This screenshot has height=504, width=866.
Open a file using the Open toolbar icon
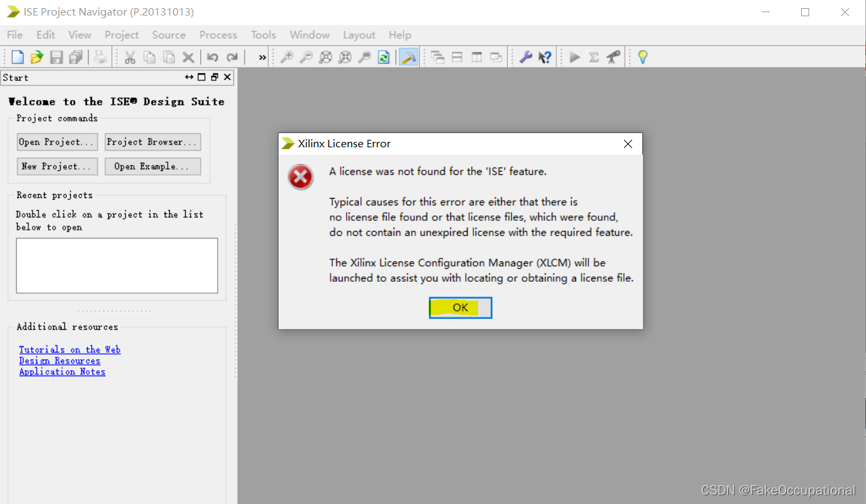[x=37, y=57]
